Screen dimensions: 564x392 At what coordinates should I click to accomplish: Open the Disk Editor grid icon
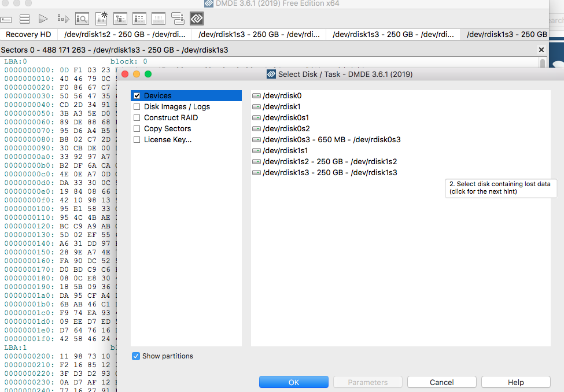coord(158,19)
